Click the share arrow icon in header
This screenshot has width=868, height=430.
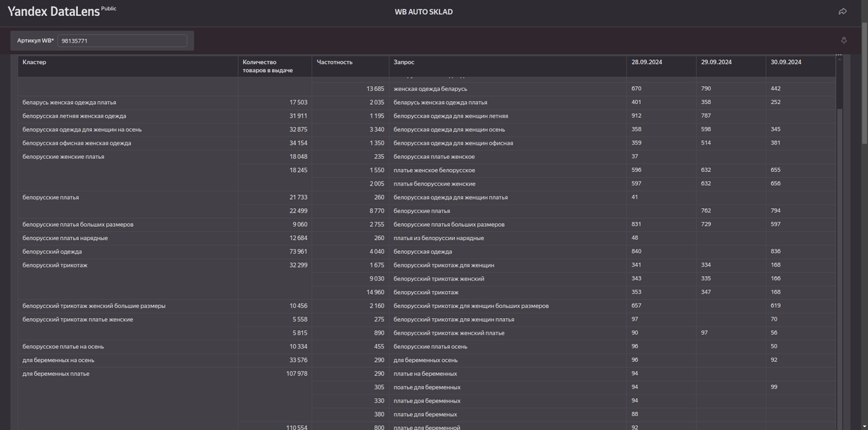tap(843, 12)
